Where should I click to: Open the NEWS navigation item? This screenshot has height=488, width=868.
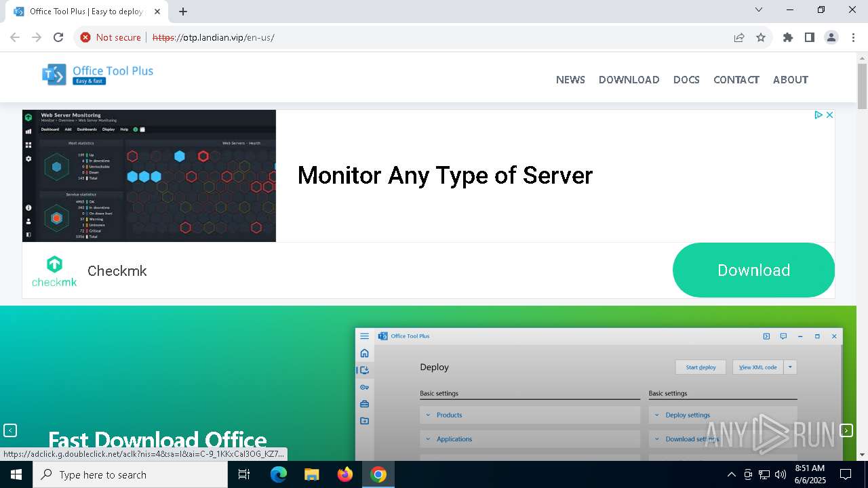click(x=570, y=79)
